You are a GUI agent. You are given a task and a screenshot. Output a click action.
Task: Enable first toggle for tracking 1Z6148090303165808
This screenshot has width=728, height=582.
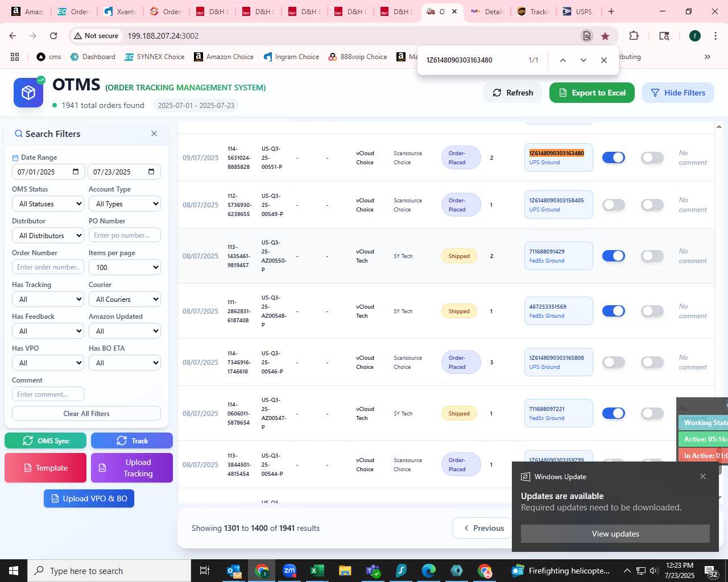click(614, 362)
